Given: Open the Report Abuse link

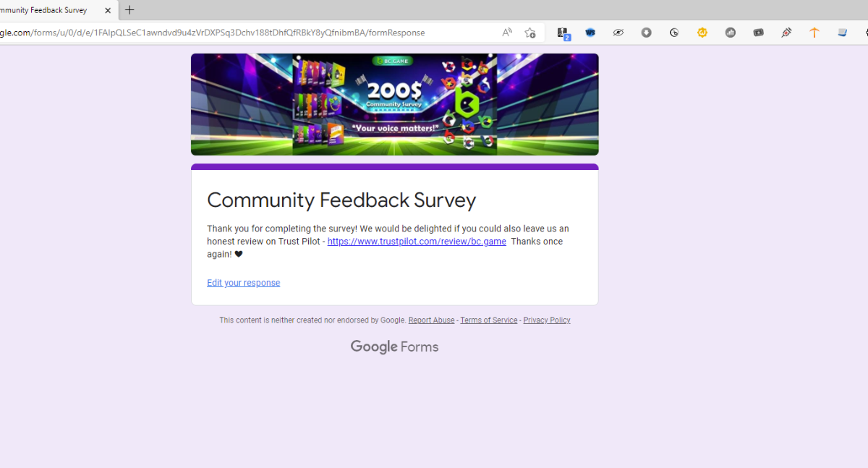Looking at the screenshot, I should click(431, 320).
